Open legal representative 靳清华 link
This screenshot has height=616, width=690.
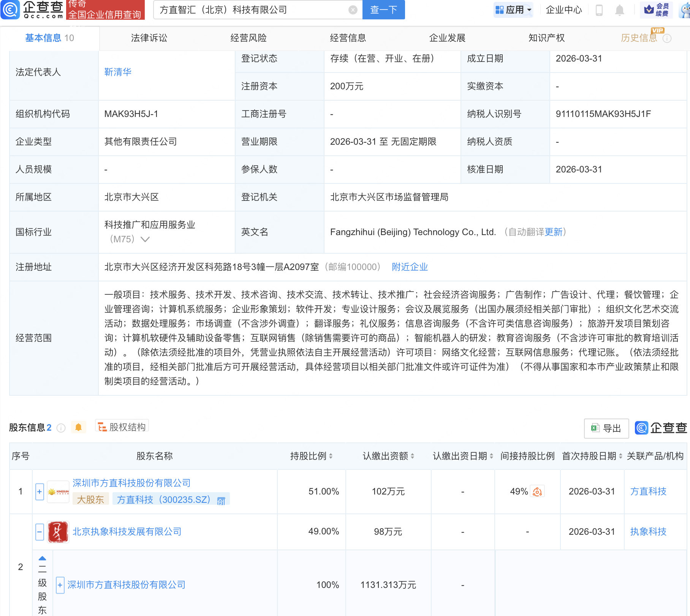point(117,71)
